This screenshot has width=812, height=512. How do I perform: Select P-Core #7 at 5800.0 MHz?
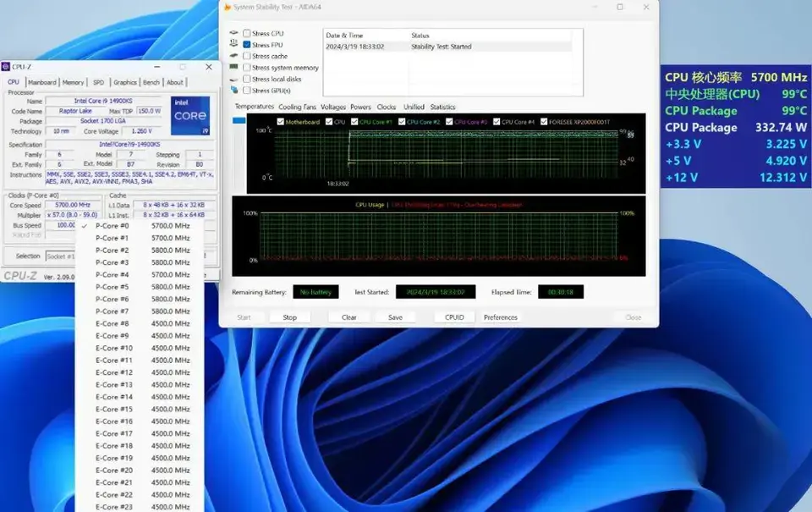[140, 311]
